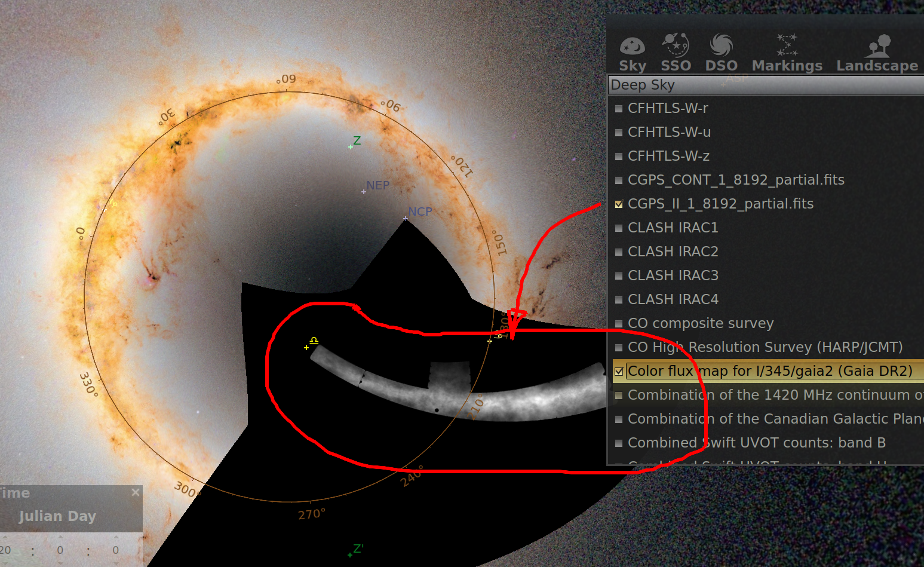The width and height of the screenshot is (924, 567).
Task: Enable the CLASH IRAC4 checkbox
Action: pyautogui.click(x=619, y=300)
